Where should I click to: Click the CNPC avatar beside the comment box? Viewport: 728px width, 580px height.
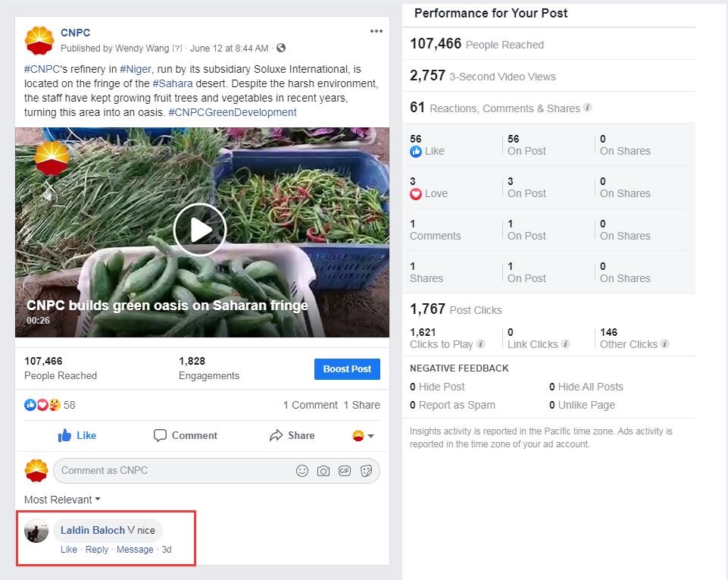36,471
